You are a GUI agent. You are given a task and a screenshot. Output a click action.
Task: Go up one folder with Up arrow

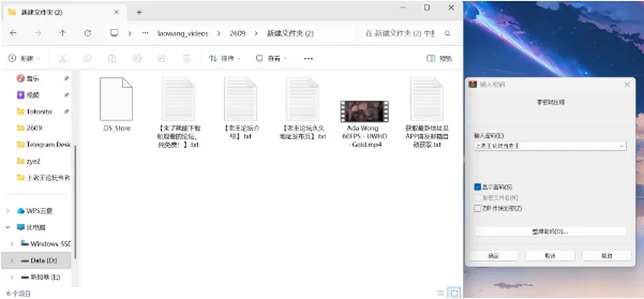(x=62, y=34)
